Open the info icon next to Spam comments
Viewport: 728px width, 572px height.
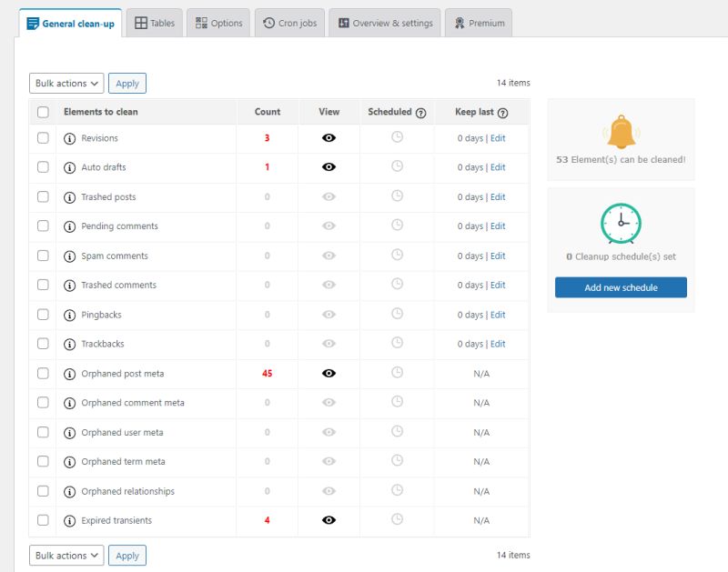[72, 256]
